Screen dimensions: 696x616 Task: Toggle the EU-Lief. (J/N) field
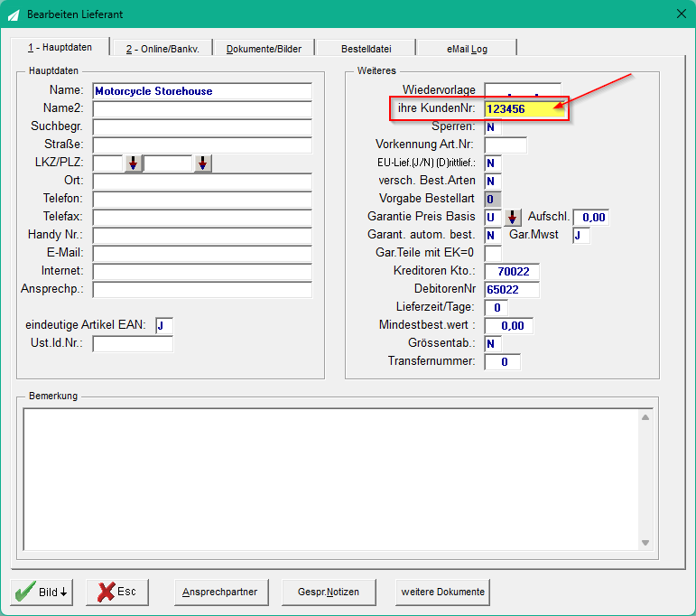pos(493,163)
